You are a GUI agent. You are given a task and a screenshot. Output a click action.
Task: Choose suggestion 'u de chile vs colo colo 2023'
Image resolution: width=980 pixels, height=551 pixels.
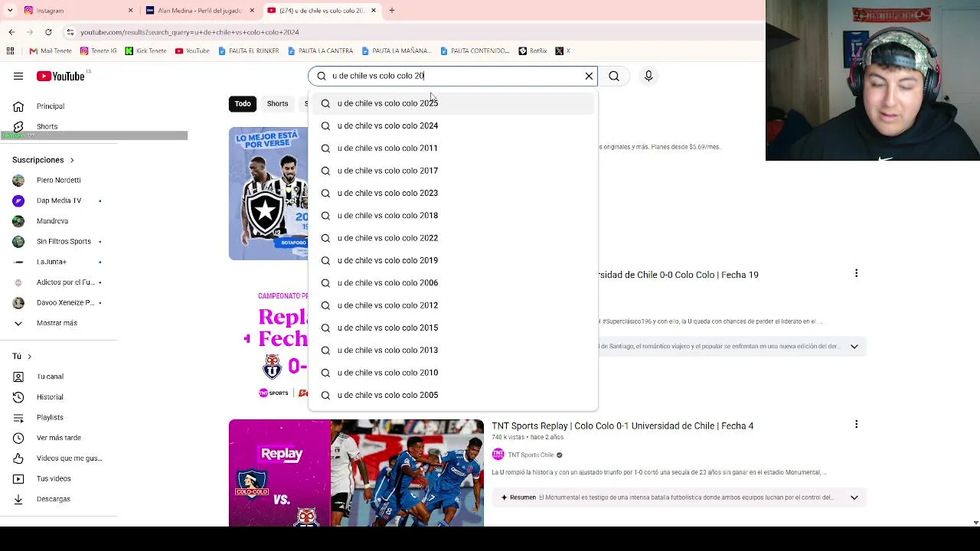pyautogui.click(x=453, y=193)
